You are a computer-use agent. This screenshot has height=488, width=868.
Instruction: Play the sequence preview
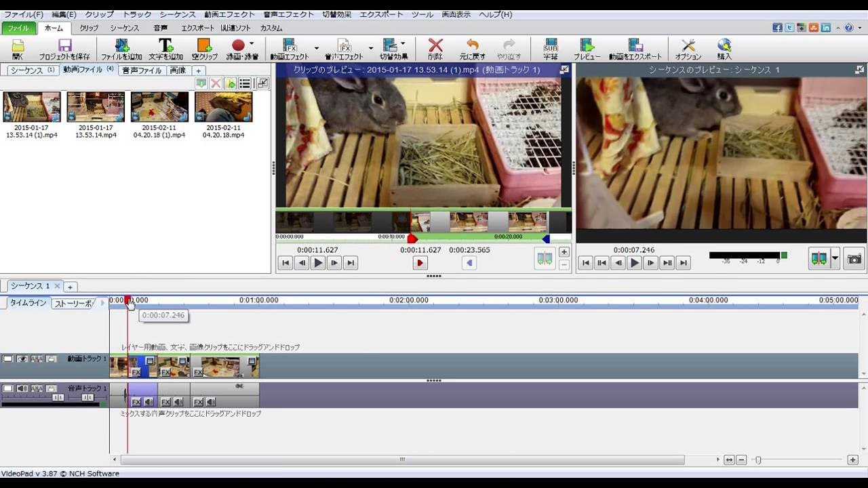point(634,263)
